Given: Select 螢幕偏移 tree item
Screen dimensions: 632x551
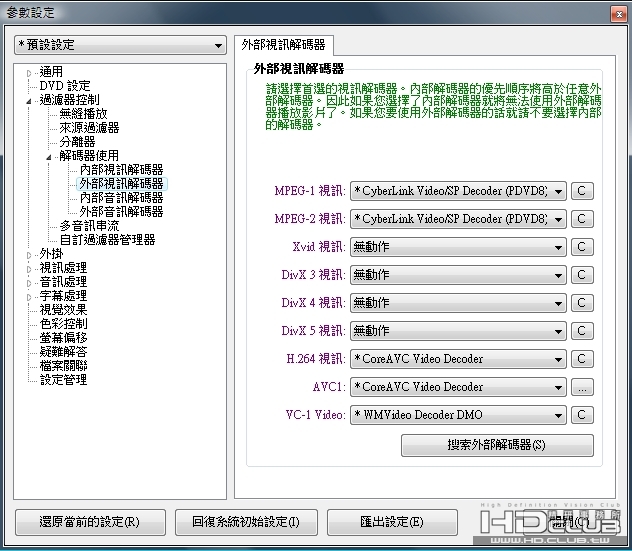Looking at the screenshot, I should coord(63,338).
